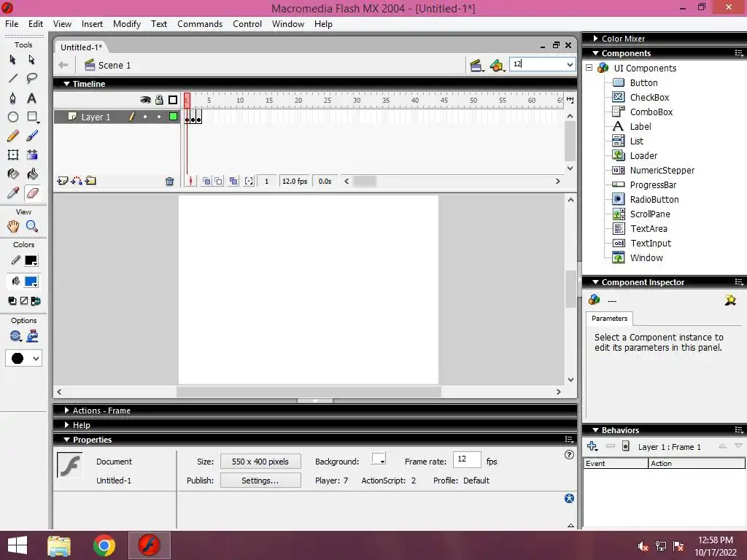Expand the Color Mixer panel
Image resolution: width=747 pixels, height=560 pixels.
click(595, 39)
